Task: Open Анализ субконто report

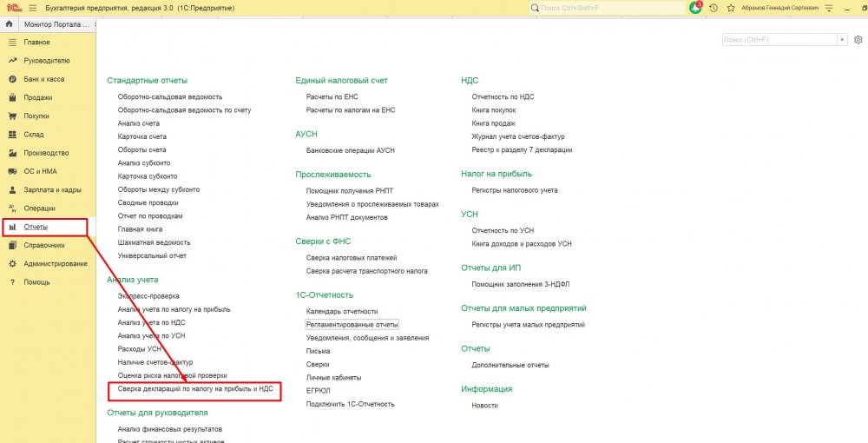Action: tap(144, 162)
